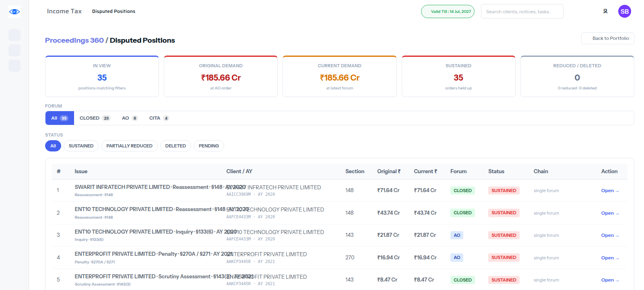
Task: Click the Status column header
Action: pos(496,171)
